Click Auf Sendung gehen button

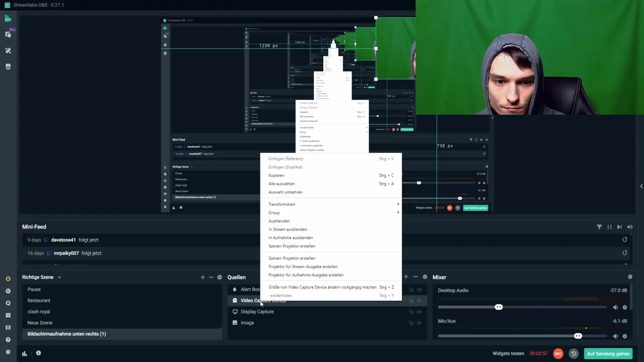(608, 354)
